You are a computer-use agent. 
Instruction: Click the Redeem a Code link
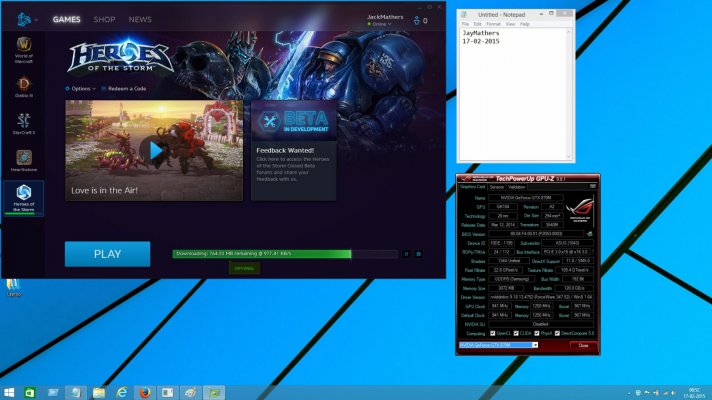124,89
